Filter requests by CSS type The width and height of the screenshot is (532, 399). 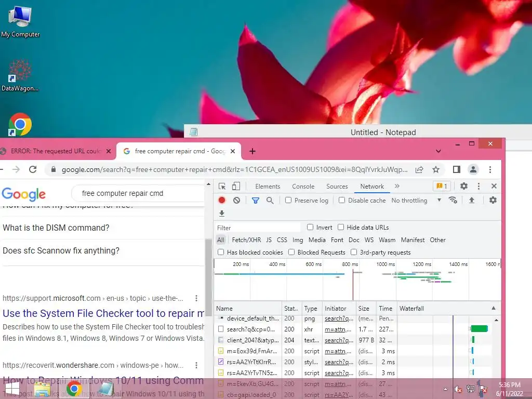(282, 240)
